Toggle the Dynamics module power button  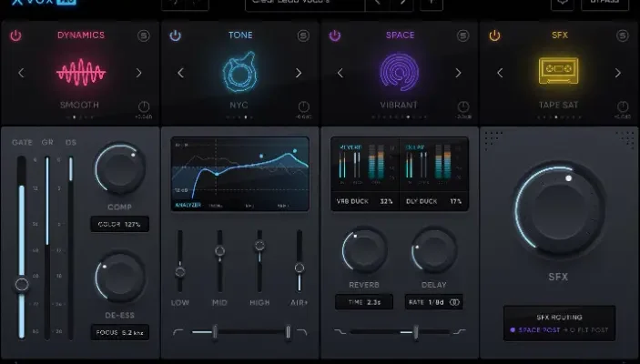point(15,35)
